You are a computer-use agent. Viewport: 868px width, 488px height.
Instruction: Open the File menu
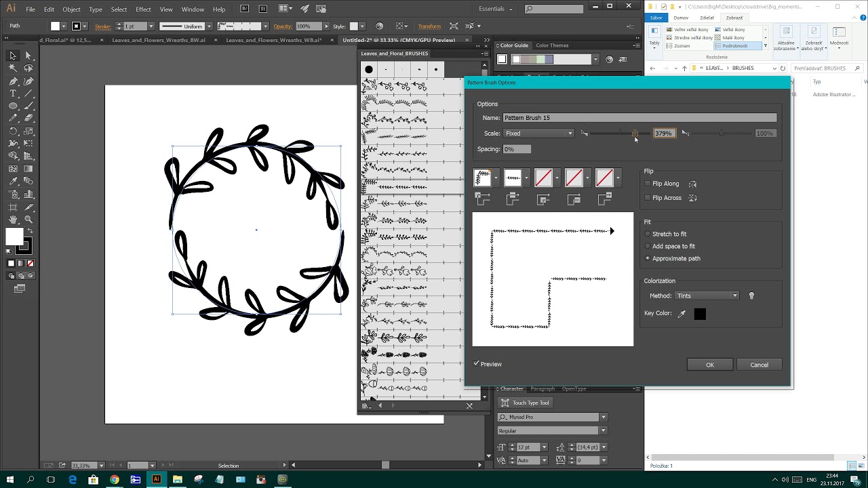[x=31, y=9]
